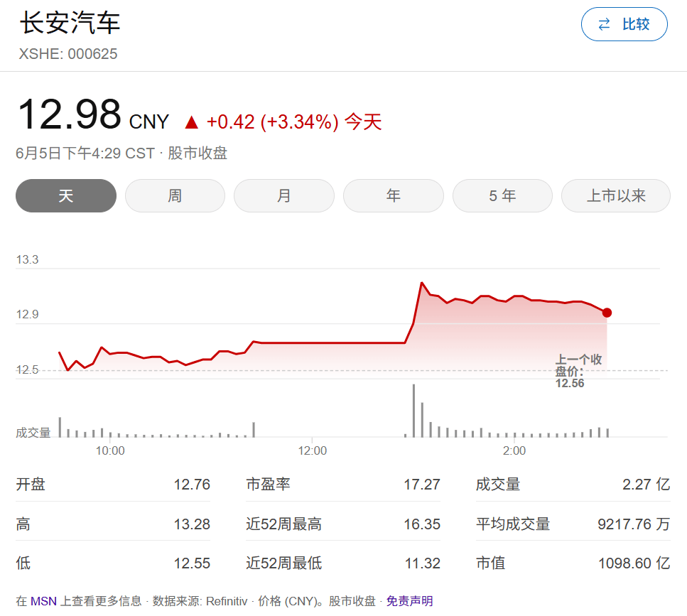Viewport: 687px width, 616px height.
Task: Click the 市值 value 1098.60 亿
Action: pos(634,563)
